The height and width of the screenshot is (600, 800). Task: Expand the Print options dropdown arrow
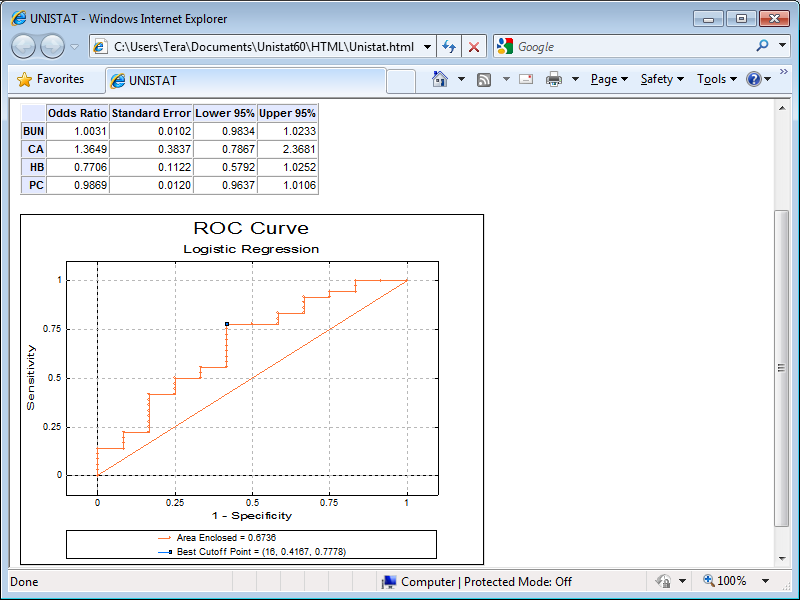576,79
